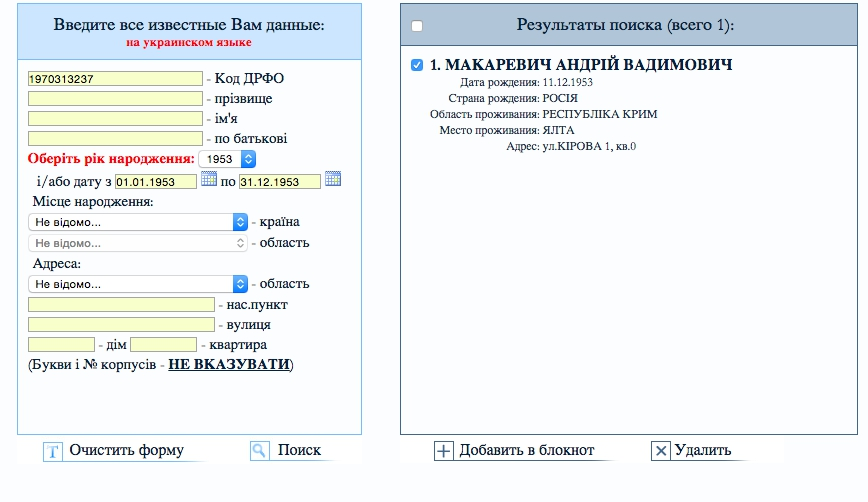868x502 pixels.
Task: Open calendar picker for end date
Action: pos(333,180)
